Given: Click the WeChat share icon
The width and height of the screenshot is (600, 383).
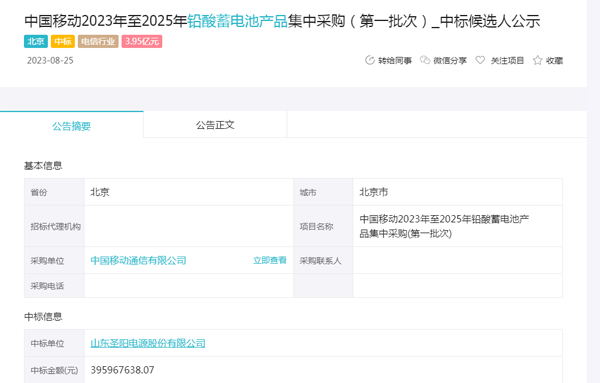Looking at the screenshot, I should tap(425, 60).
